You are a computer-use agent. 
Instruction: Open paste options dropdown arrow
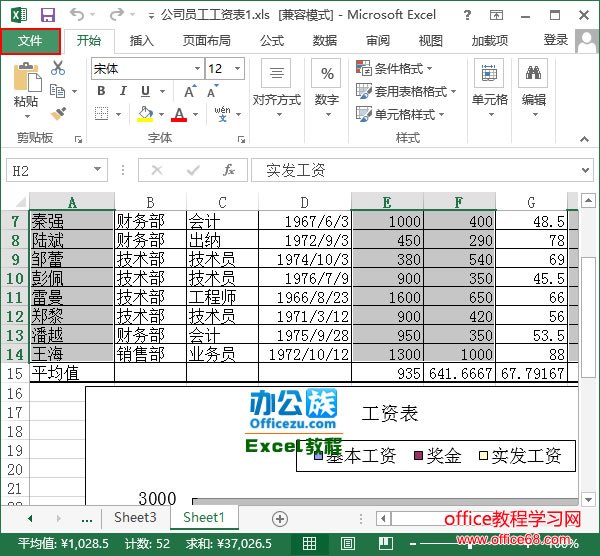(27, 116)
